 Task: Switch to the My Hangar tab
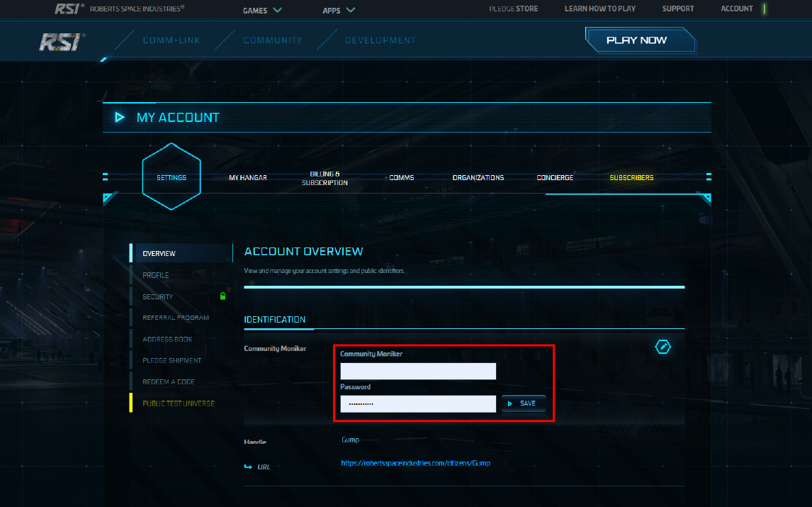coord(248,177)
